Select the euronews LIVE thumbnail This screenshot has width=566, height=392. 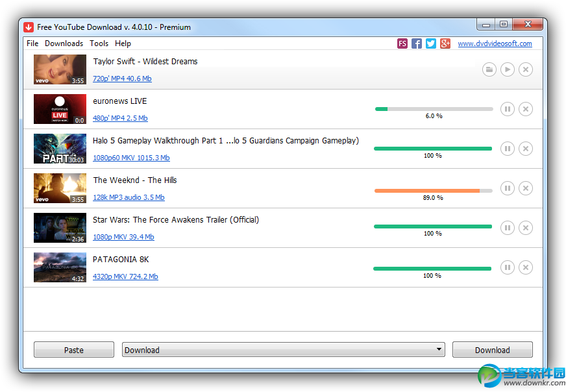coord(60,109)
